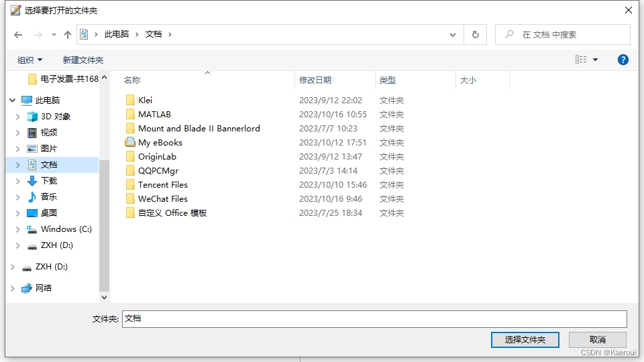The image size is (644, 362).
Task: Expand the 视频 tree node
Action: click(x=17, y=133)
